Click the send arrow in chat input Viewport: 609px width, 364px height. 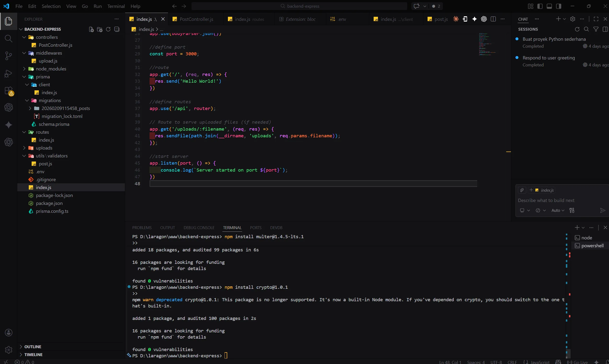pyautogui.click(x=603, y=210)
